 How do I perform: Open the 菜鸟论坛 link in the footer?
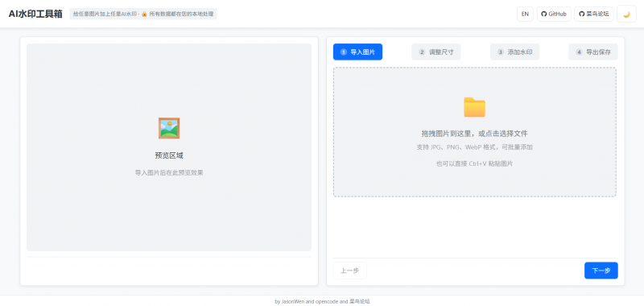point(360,301)
